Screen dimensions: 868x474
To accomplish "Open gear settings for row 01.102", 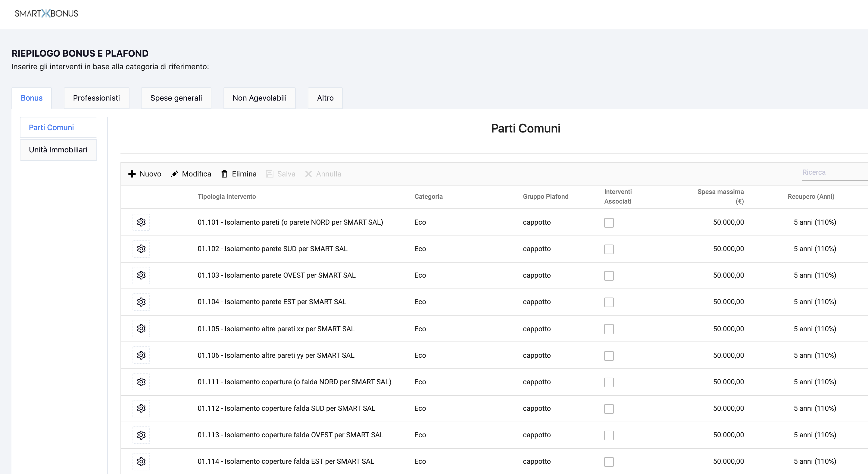I will pyautogui.click(x=141, y=249).
